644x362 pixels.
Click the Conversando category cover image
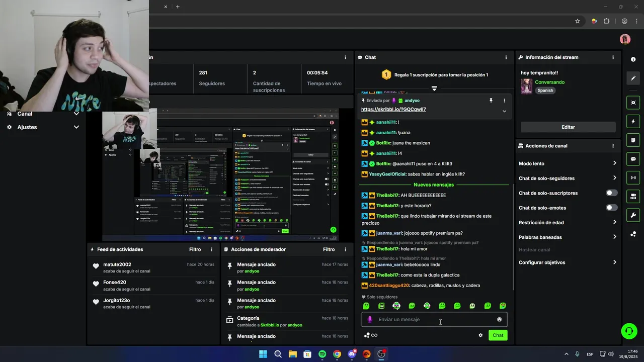point(526,86)
